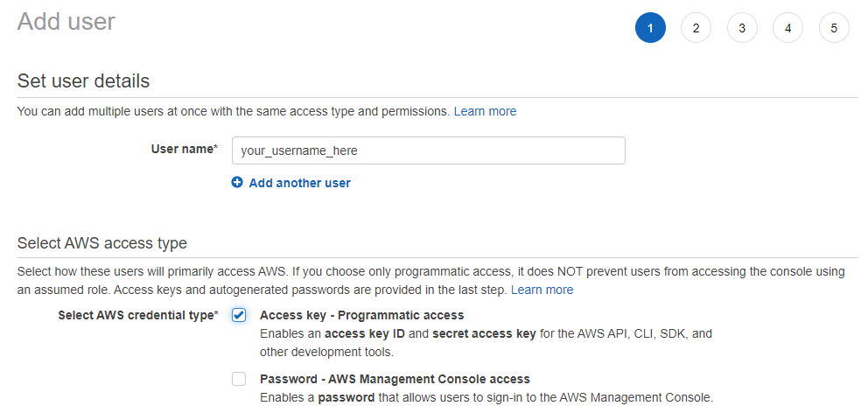Enable the Password console access checkbox

pyautogui.click(x=239, y=379)
